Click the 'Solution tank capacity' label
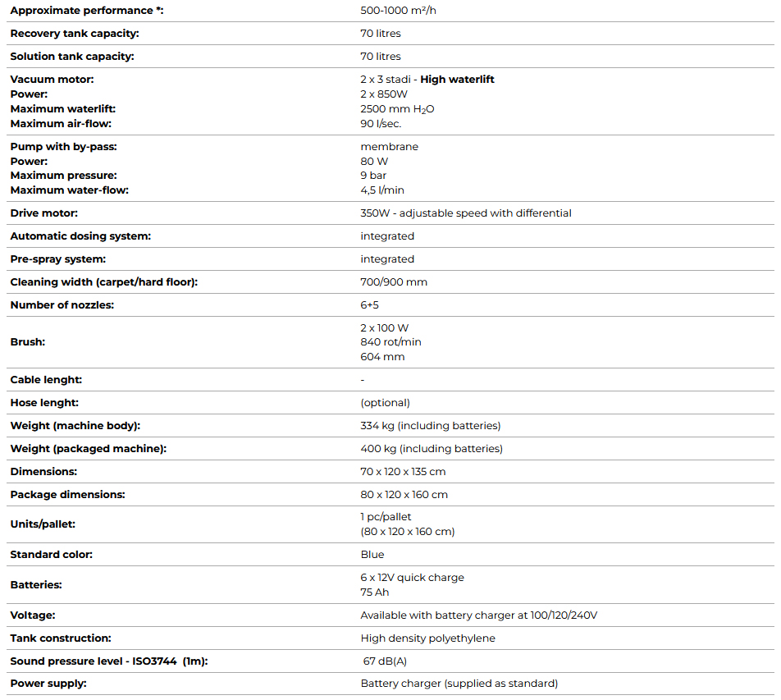 72,57
